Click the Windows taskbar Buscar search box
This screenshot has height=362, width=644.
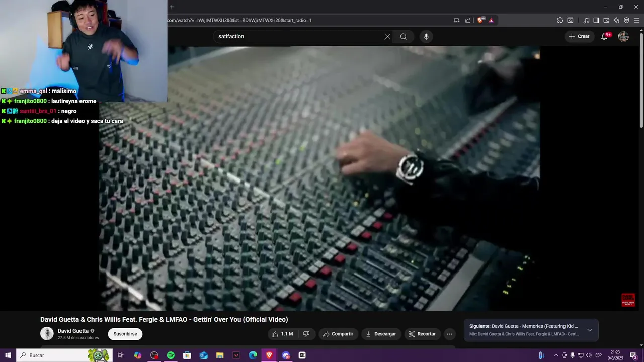pos(64,355)
